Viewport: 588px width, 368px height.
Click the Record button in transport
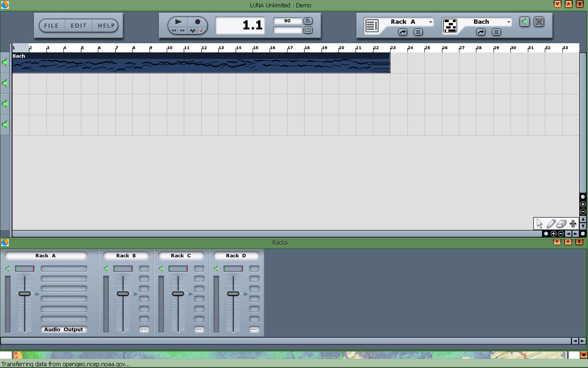[198, 22]
